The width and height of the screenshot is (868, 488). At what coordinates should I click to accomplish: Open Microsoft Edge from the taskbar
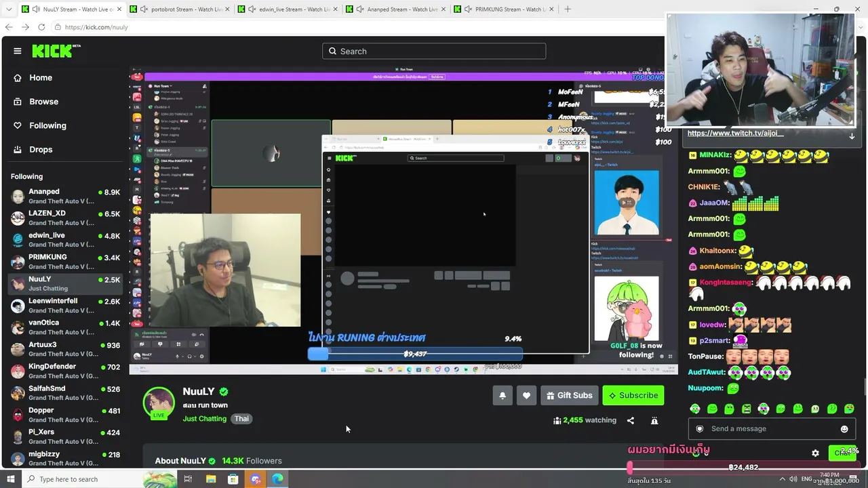tap(278, 479)
